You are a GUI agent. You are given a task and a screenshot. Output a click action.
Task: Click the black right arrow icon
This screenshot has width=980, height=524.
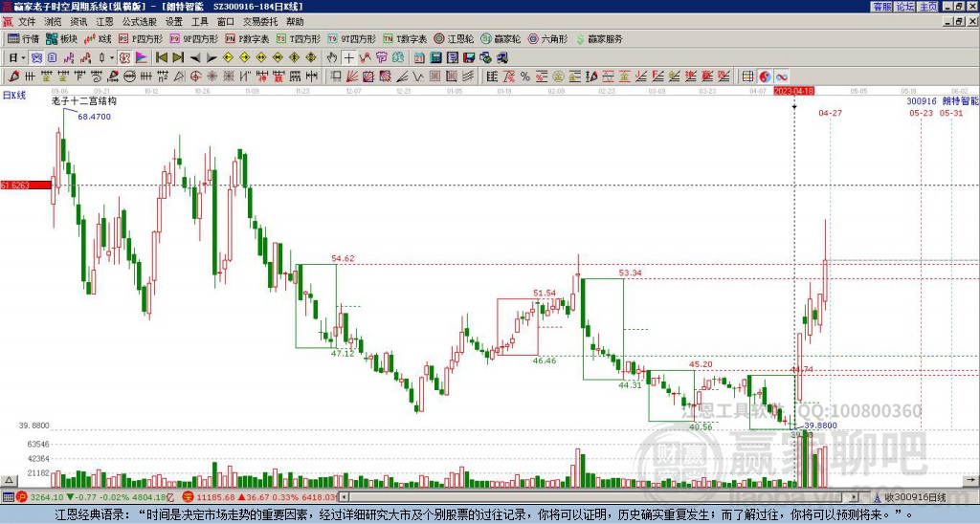coord(212,57)
